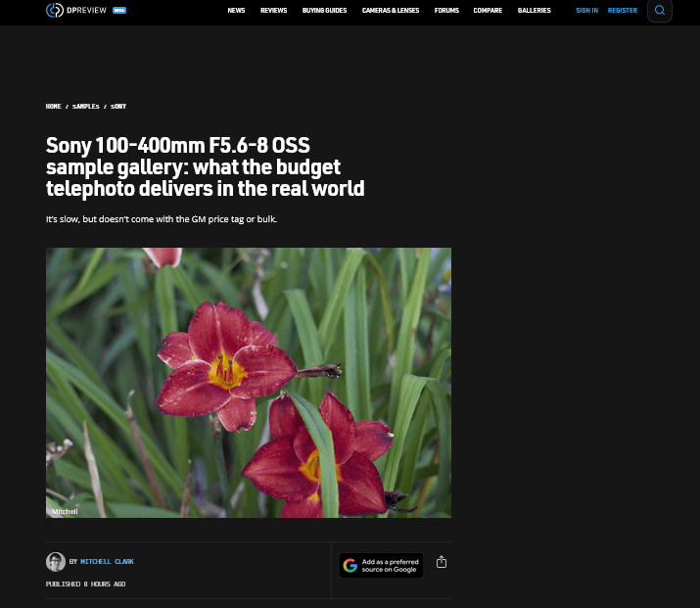This screenshot has height=608, width=700.
Task: Click the Beta badge next to logo
Action: pos(119,10)
